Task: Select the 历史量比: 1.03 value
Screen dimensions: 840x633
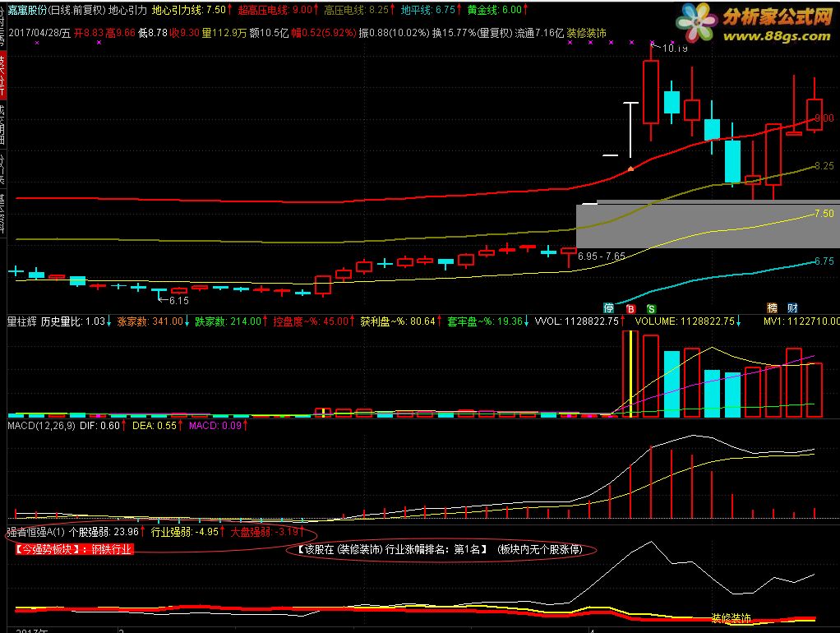Action: coord(73,321)
